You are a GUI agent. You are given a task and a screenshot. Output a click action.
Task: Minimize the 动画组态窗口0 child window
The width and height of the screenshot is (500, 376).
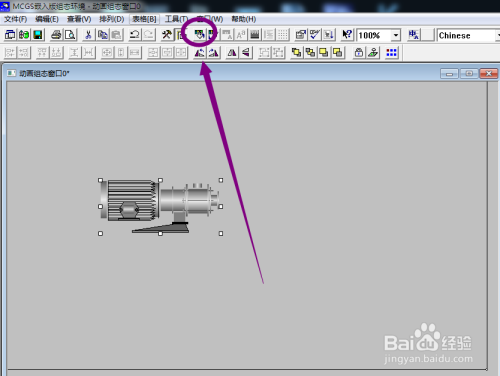coord(449,73)
